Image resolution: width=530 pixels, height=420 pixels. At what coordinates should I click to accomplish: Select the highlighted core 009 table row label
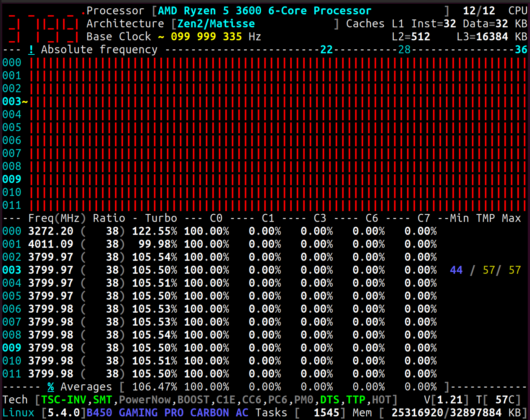[12, 348]
